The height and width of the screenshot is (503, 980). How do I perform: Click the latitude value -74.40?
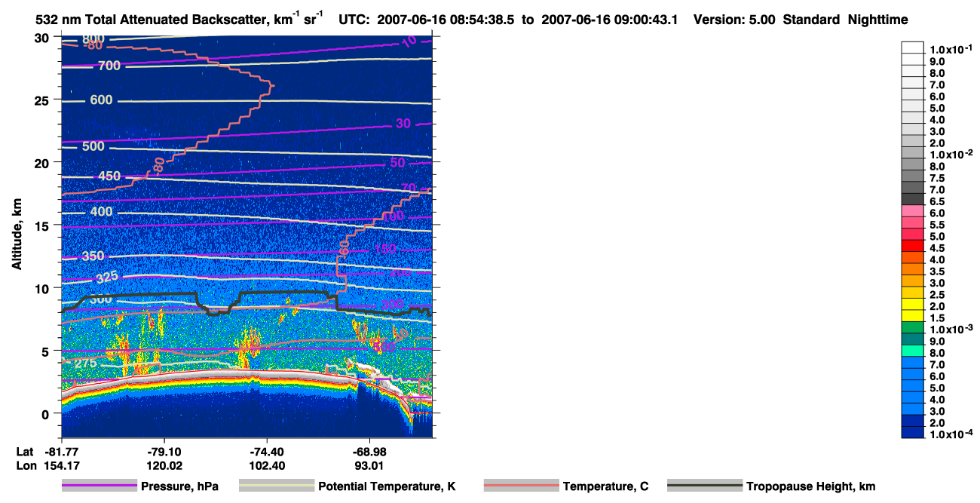pyautogui.click(x=267, y=453)
